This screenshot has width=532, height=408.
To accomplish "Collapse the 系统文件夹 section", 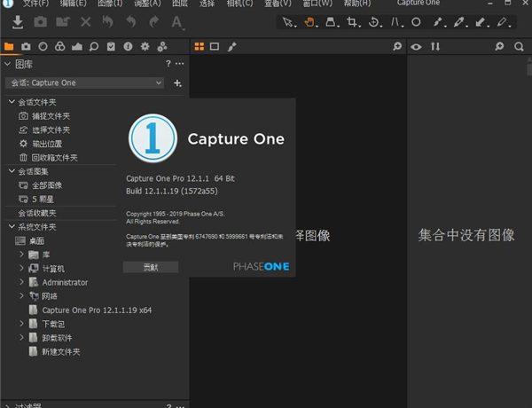I will [12, 226].
